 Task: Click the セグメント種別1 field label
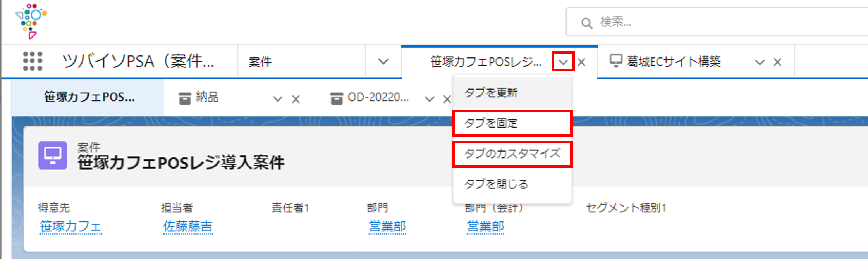click(x=626, y=208)
